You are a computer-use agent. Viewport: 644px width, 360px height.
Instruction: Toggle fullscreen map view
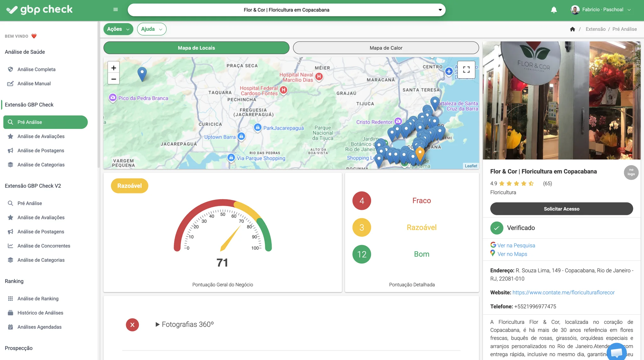pyautogui.click(x=466, y=69)
